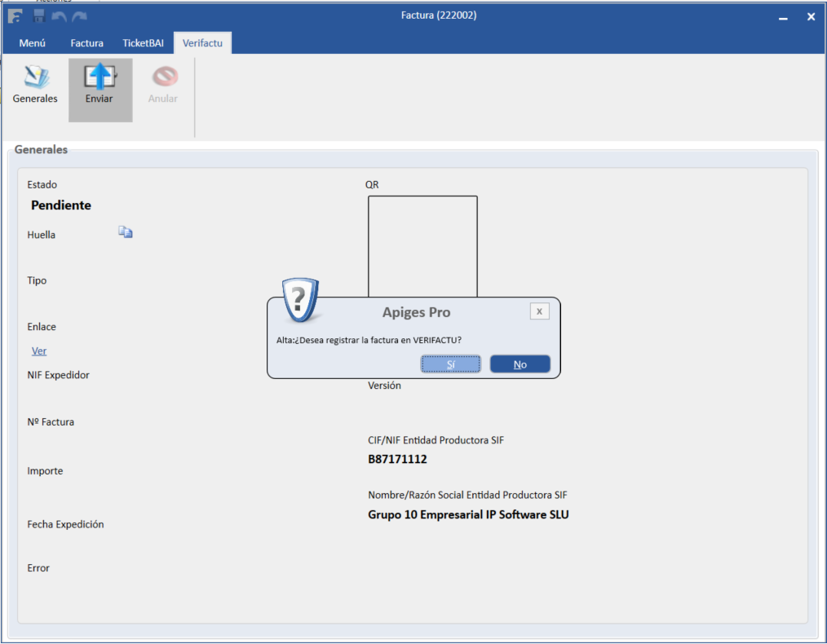Click the Factura (222002) window title
The width and height of the screenshot is (827, 644).
pyautogui.click(x=439, y=15)
